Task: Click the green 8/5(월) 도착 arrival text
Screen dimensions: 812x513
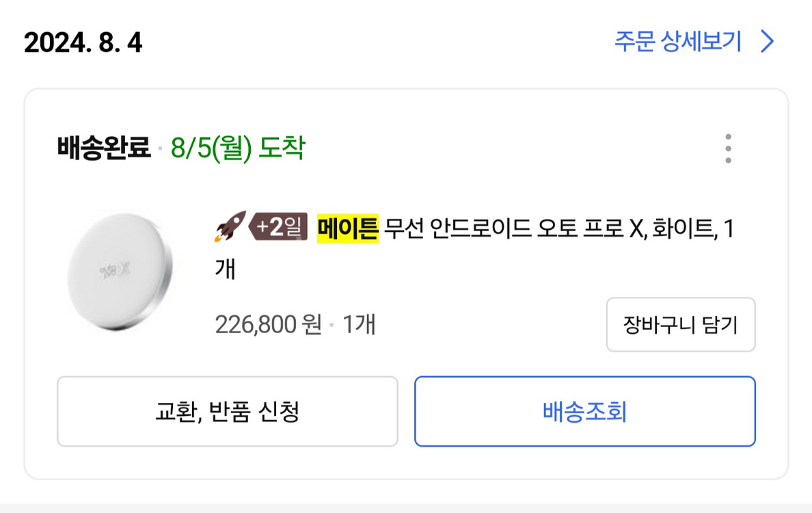Action: coord(237,148)
